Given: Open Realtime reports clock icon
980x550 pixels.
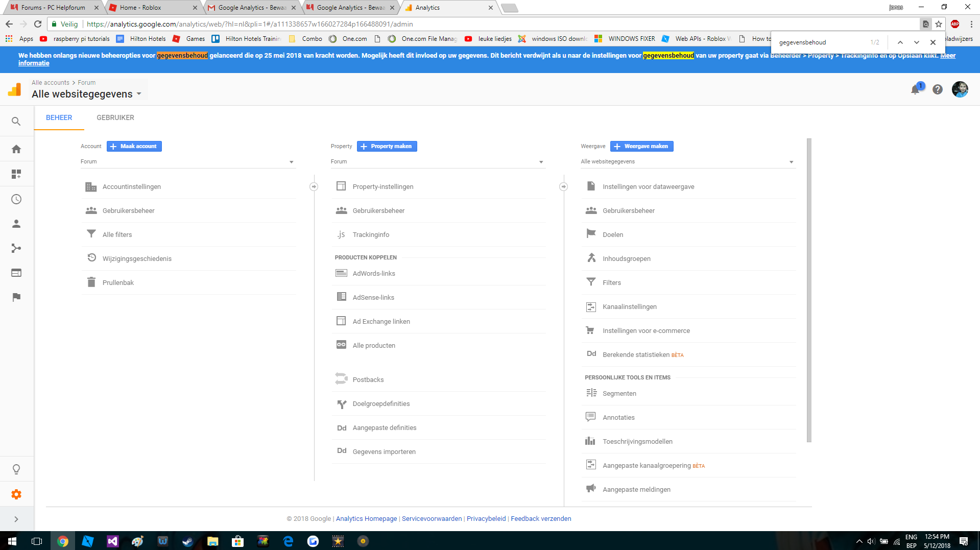Looking at the screenshot, I should (16, 199).
